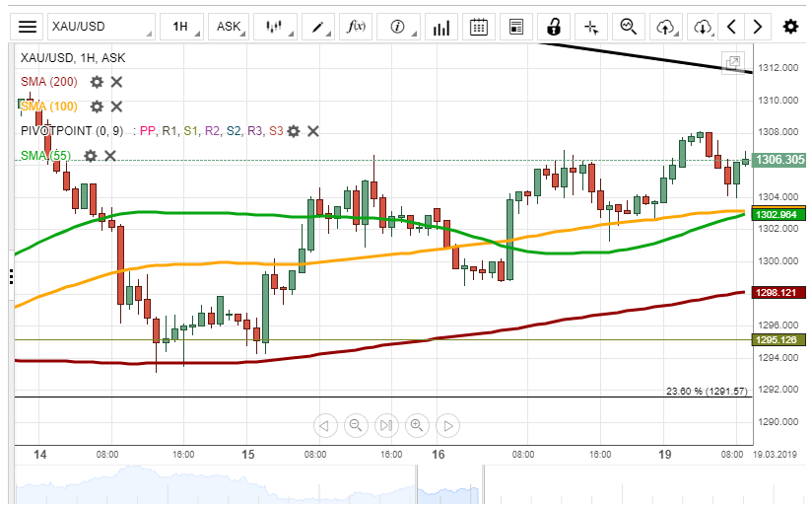Open the news list icon

tap(516, 27)
